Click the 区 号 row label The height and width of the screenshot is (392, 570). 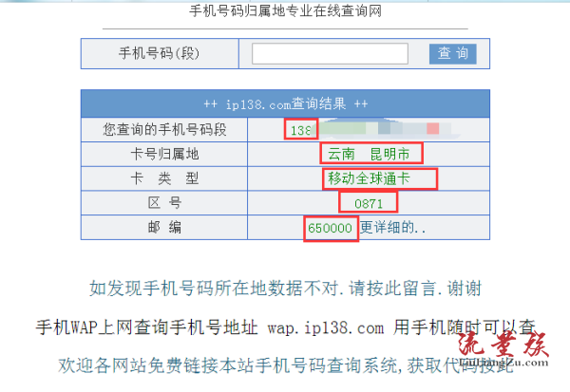point(164,203)
